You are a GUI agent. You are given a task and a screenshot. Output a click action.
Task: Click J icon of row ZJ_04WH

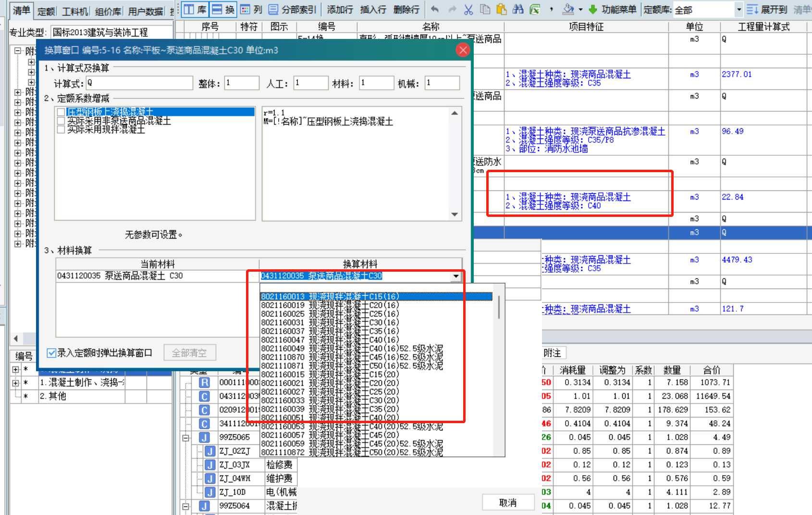click(210, 478)
